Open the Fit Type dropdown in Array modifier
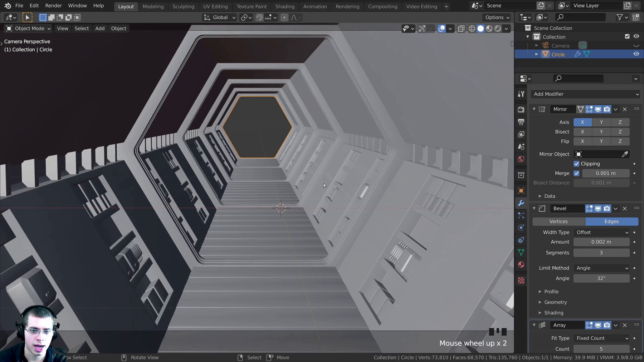The height and width of the screenshot is (362, 644). tap(601, 338)
